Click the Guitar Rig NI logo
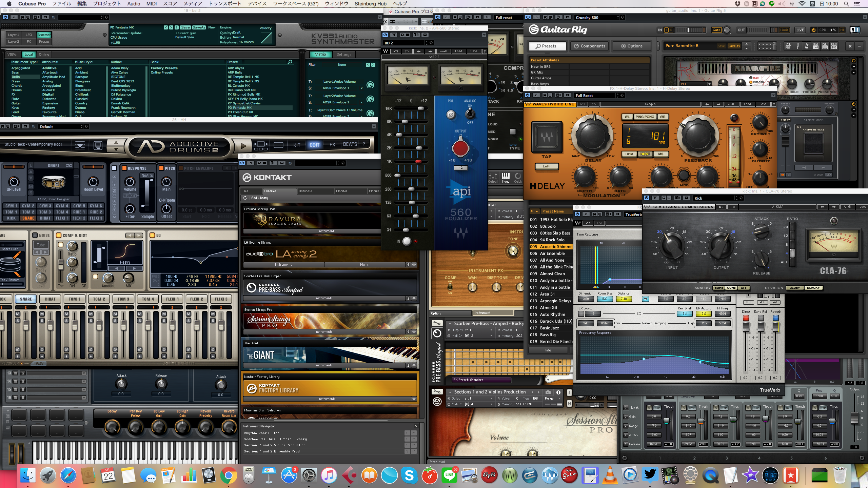Viewport: 868px width, 488px height. pos(855,30)
